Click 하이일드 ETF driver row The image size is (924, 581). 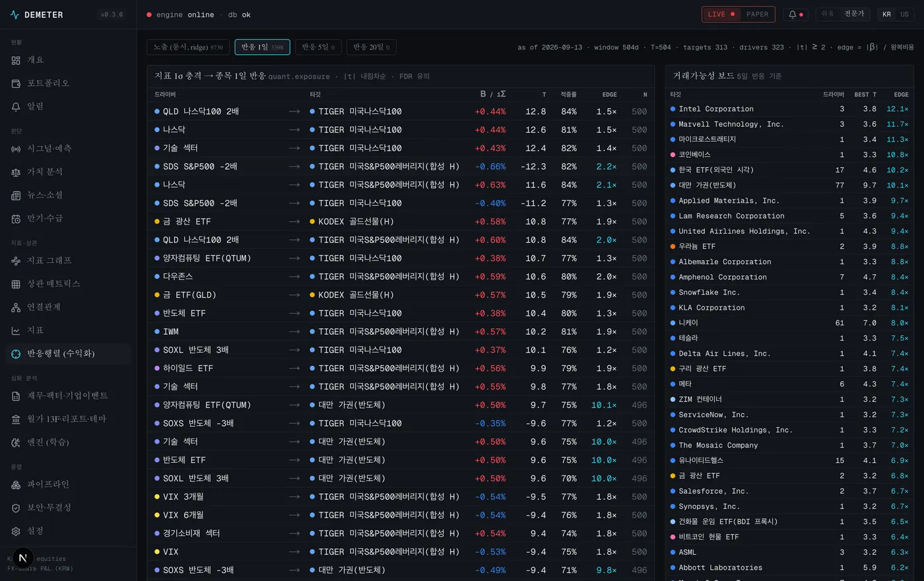pyautogui.click(x=401, y=368)
